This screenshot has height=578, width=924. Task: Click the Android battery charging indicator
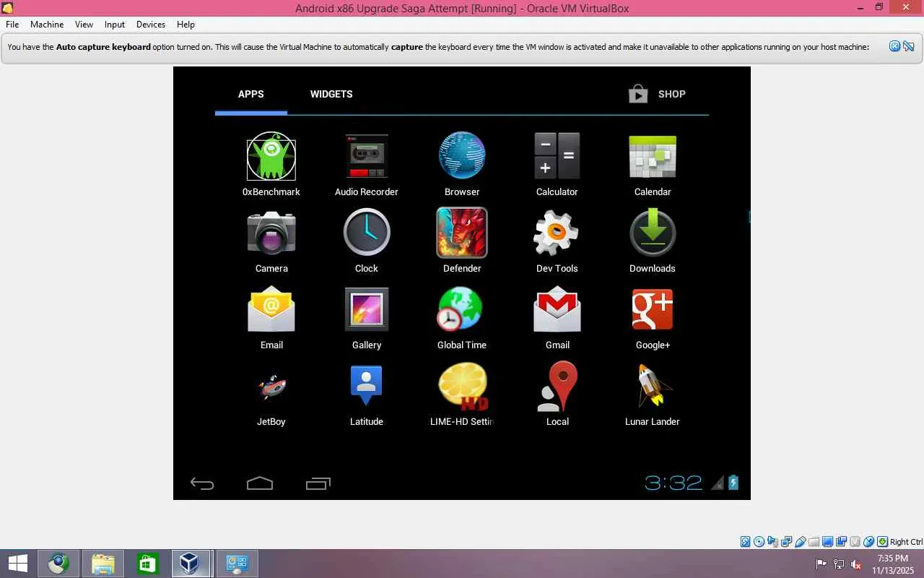[x=733, y=483]
